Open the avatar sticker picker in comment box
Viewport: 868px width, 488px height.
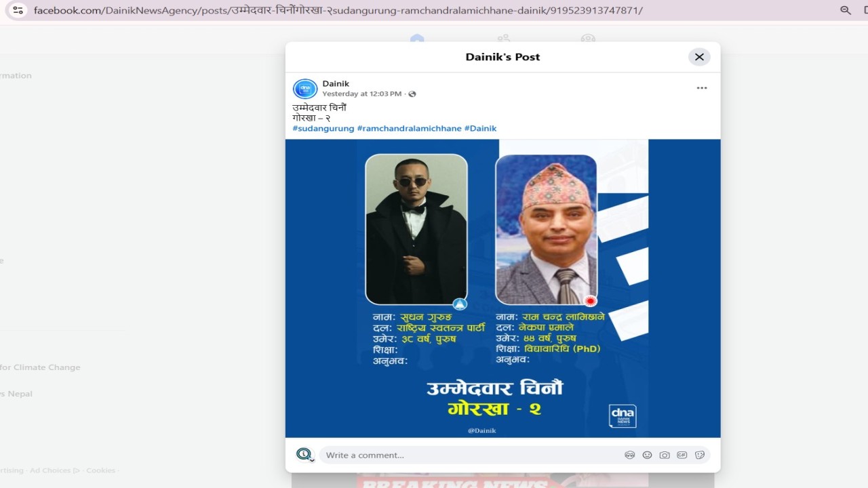coord(629,455)
